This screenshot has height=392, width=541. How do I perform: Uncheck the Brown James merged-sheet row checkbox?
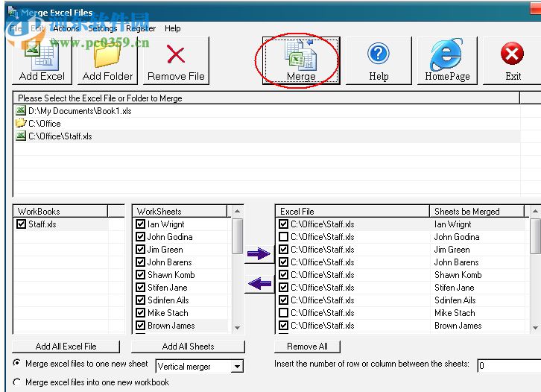pos(283,326)
